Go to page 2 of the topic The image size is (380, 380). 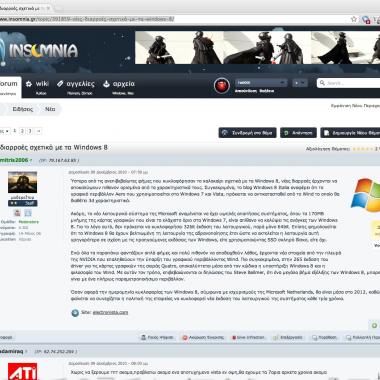(22, 131)
